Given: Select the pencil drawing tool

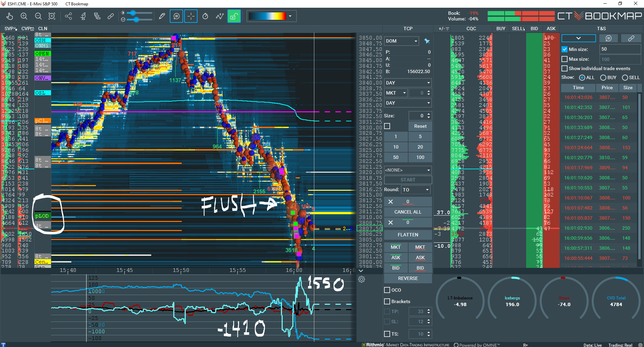Looking at the screenshot, I should tap(162, 16).
